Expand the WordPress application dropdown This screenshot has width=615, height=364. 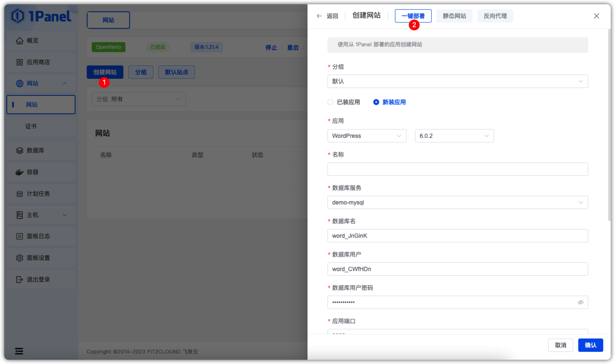tap(367, 136)
